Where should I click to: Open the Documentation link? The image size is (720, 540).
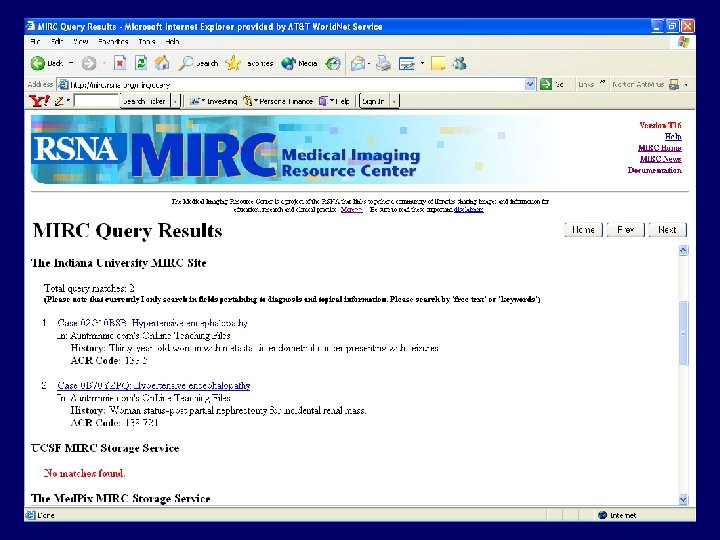click(x=654, y=170)
